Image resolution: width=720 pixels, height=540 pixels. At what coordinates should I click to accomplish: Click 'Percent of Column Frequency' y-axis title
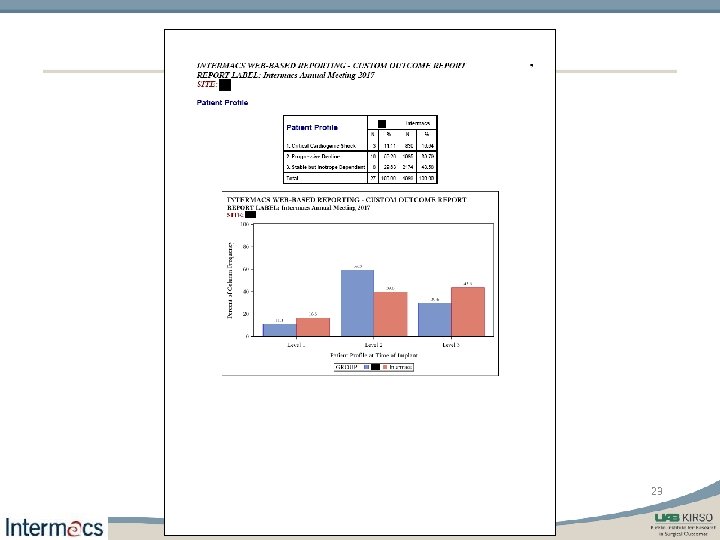pos(230,280)
